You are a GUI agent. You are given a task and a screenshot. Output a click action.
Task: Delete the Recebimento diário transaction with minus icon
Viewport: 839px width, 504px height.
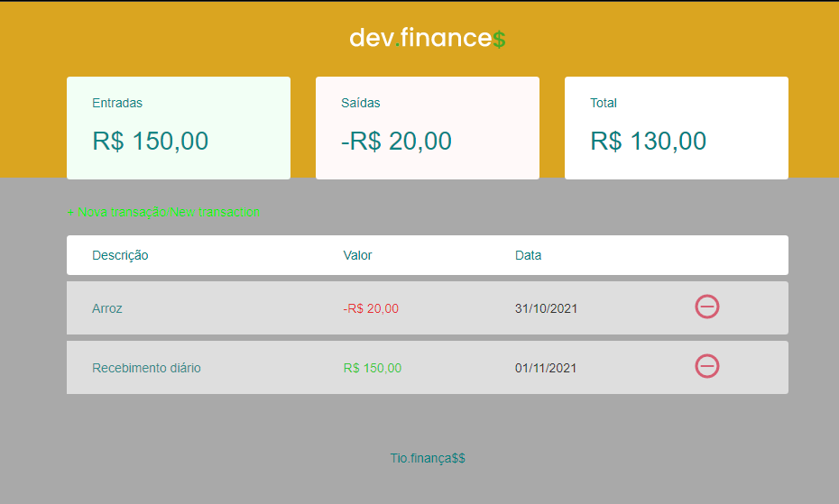[707, 366]
